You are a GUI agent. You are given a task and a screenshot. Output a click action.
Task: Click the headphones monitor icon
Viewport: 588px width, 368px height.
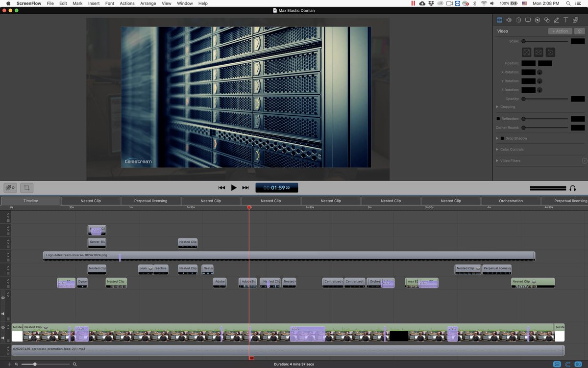click(x=572, y=188)
